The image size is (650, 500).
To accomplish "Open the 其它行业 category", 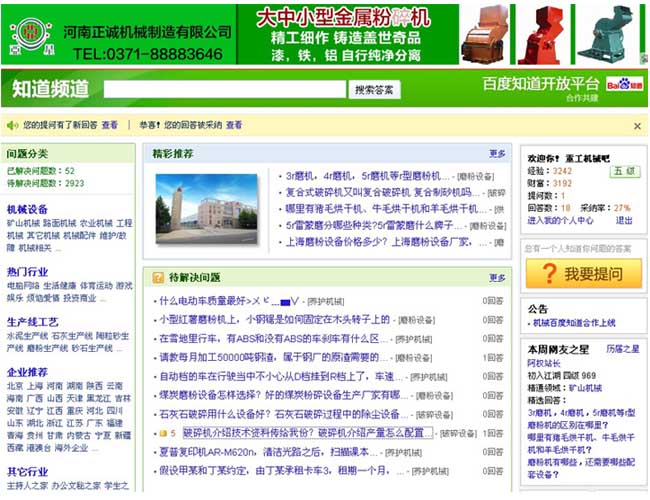I will pos(27,472).
